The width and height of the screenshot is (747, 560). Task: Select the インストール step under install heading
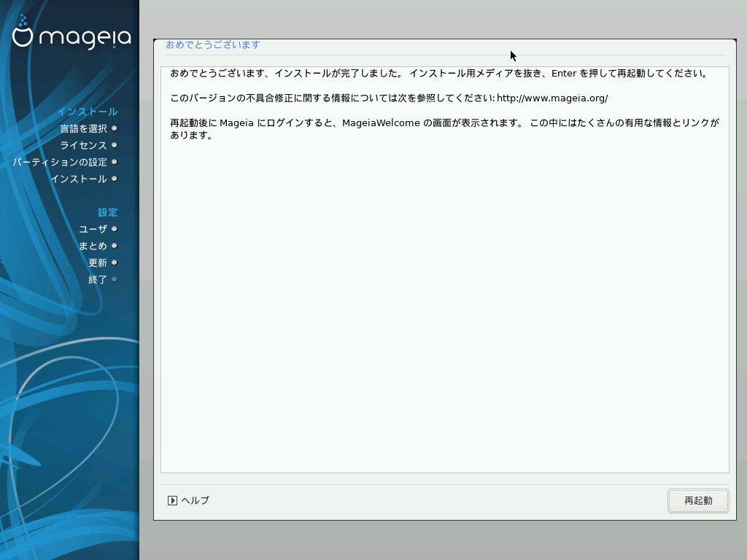click(x=79, y=179)
